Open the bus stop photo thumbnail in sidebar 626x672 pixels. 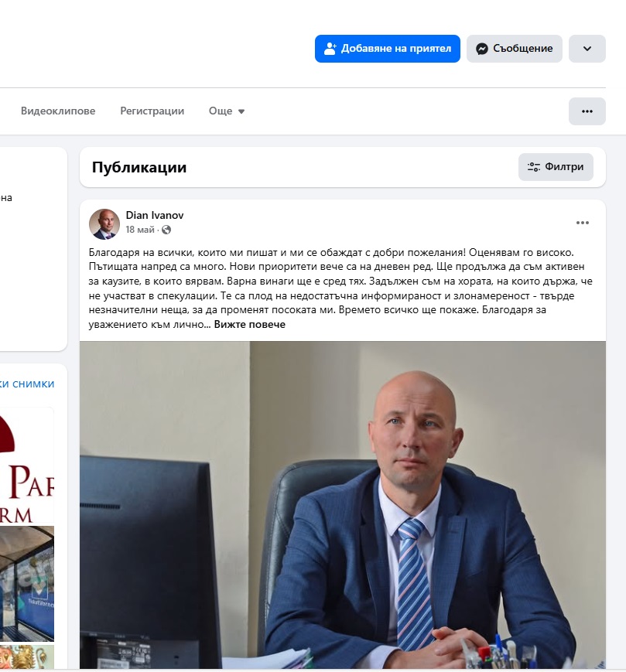click(26, 583)
